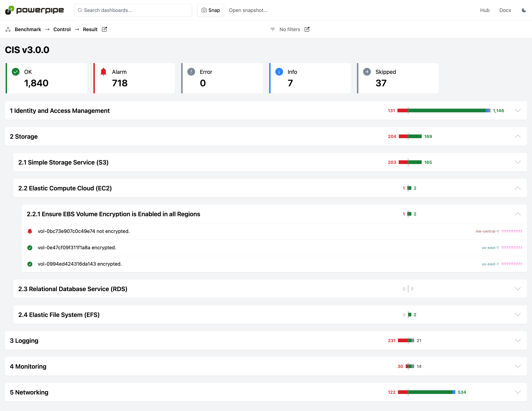The height and width of the screenshot is (411, 532).
Task: Focus the Search dashboards field
Action: tap(133, 10)
